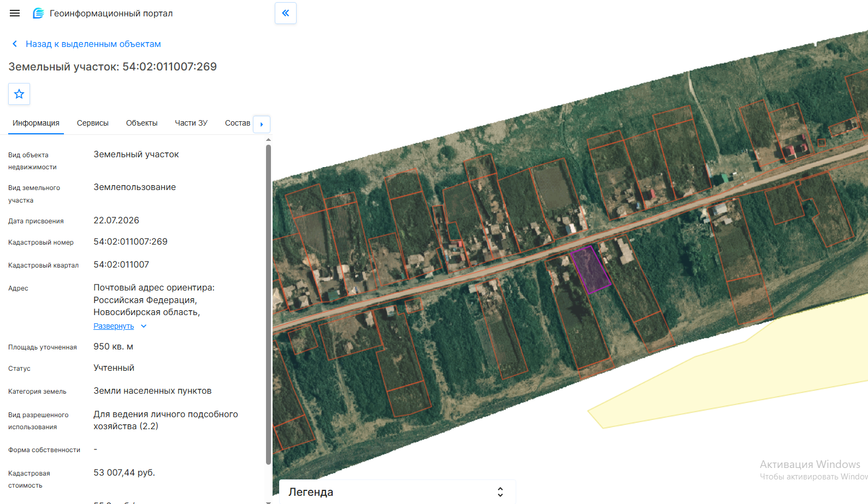Select the Информация tab

36,123
